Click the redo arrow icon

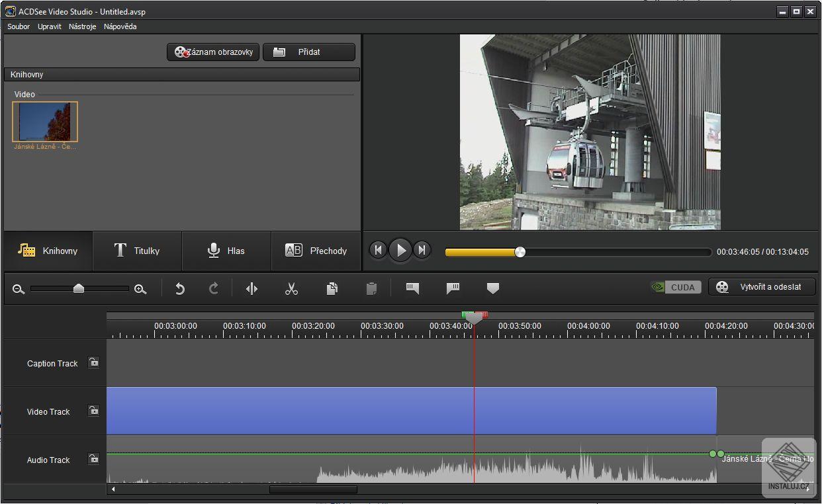click(213, 288)
